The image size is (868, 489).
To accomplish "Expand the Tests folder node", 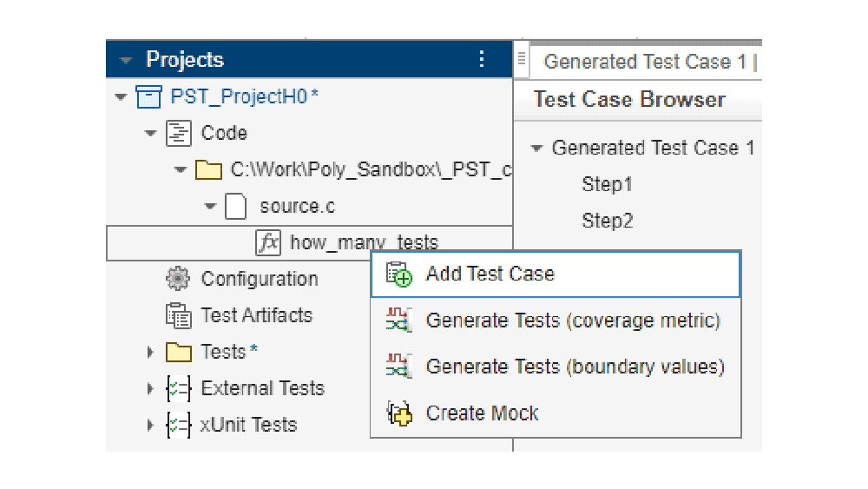I will click(150, 352).
